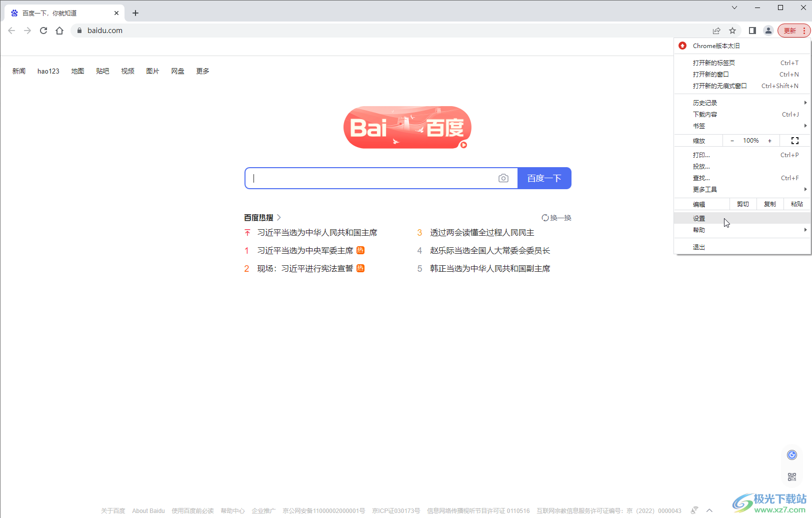Expand the 历史记录 submenu

(x=742, y=103)
